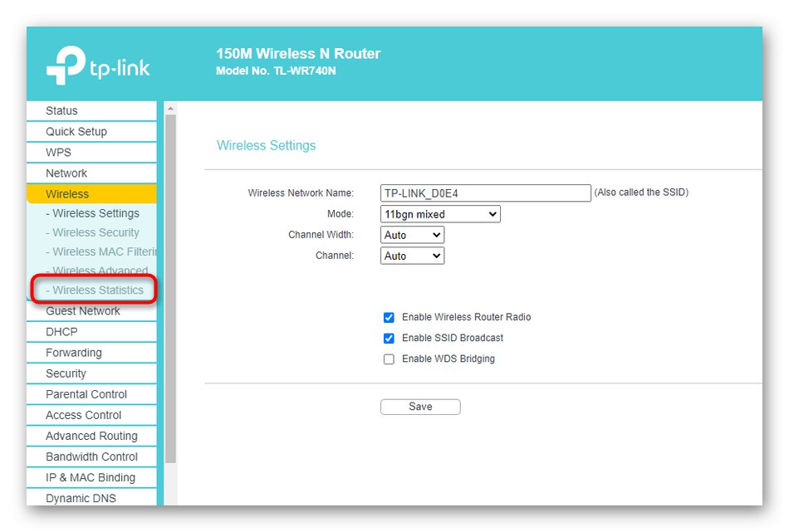Open Wireless Advanced submenu
This screenshot has width=789, height=532.
tap(96, 271)
